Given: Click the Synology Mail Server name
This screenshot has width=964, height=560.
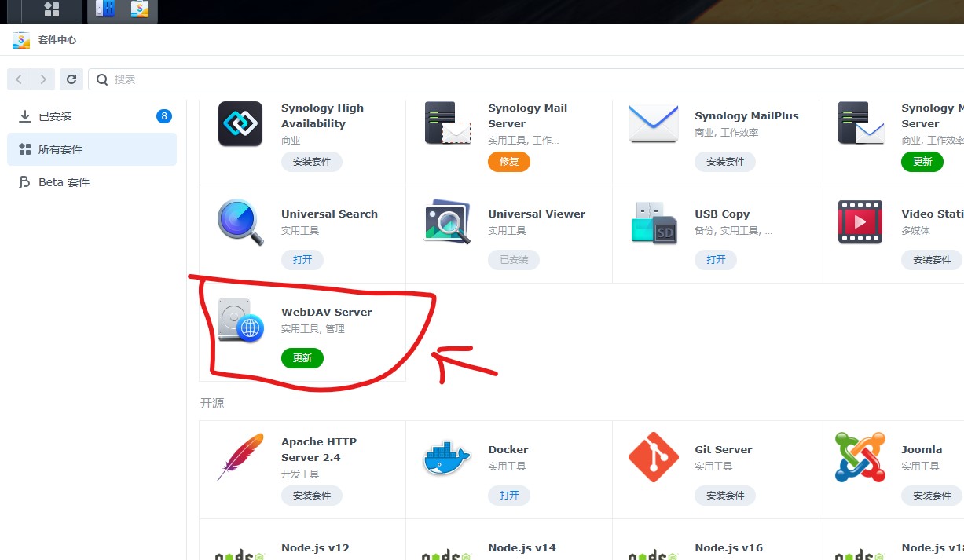Looking at the screenshot, I should click(527, 116).
